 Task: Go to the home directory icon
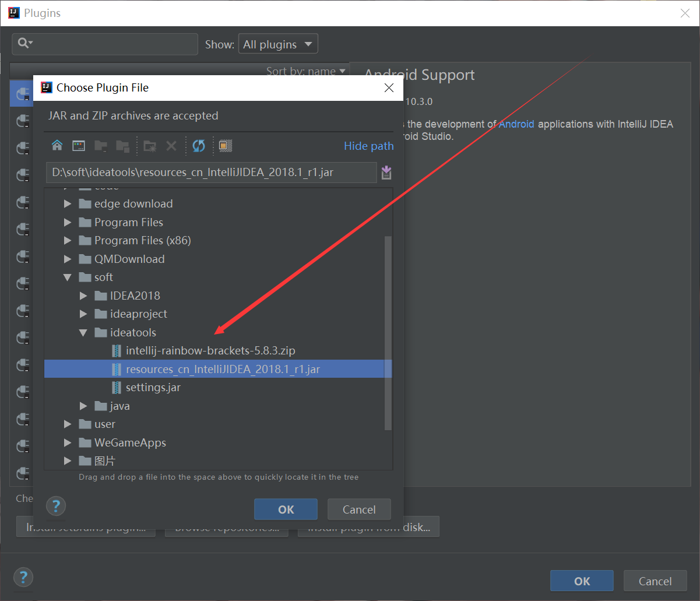point(57,146)
